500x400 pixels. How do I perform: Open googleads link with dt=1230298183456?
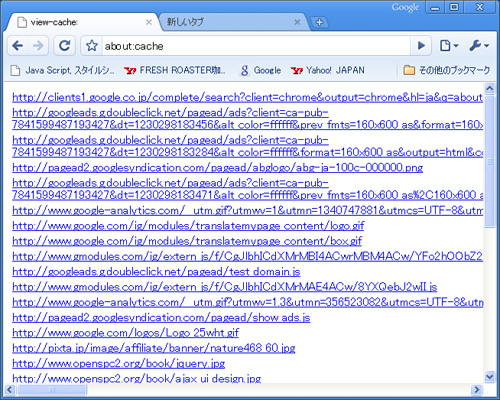(x=247, y=119)
